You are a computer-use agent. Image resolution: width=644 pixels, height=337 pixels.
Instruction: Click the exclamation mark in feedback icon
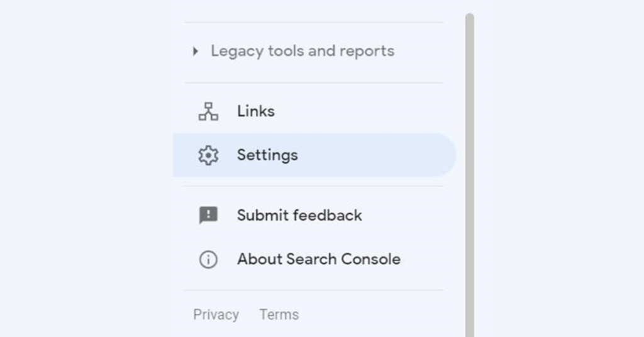(209, 213)
